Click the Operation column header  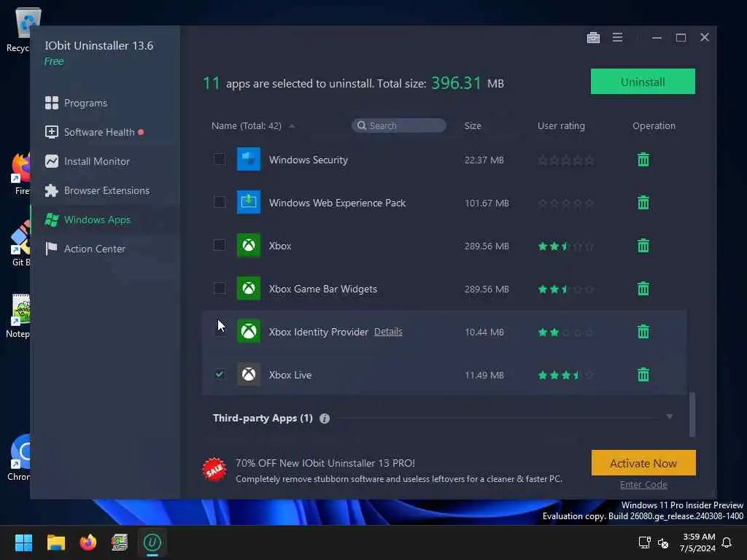654,125
